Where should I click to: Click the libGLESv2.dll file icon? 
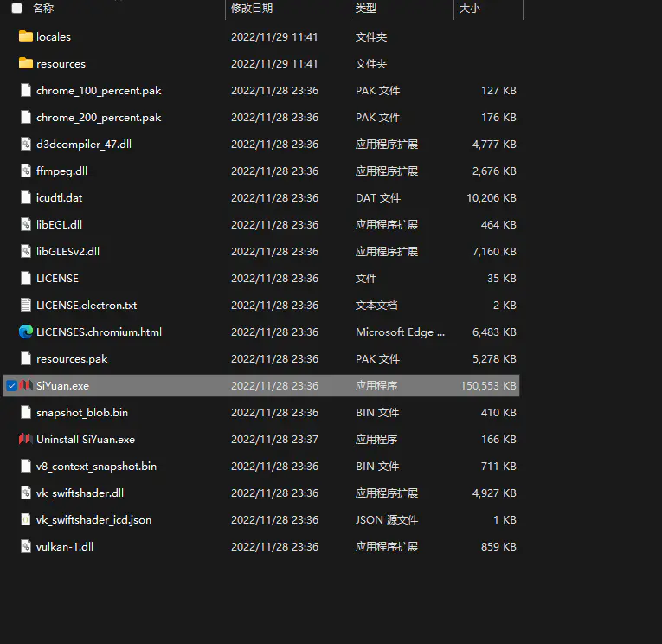point(26,251)
